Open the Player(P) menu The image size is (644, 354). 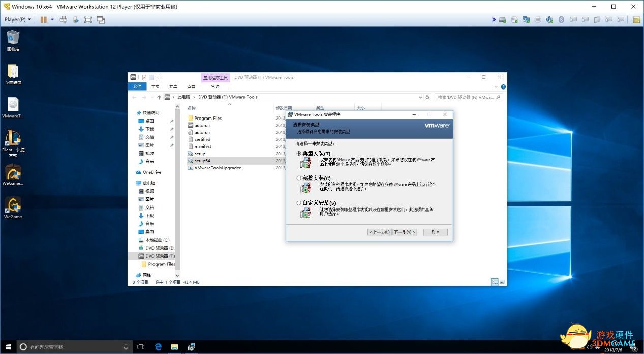pos(18,20)
